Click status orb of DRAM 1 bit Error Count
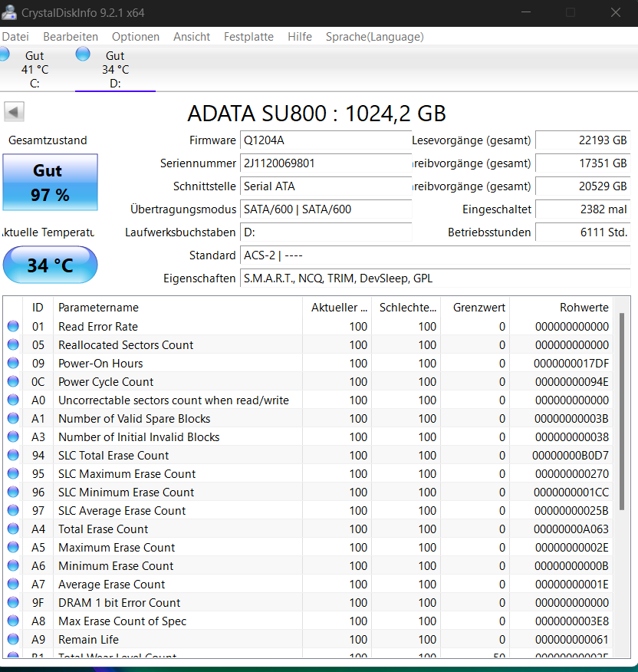Screen dimensions: 638x672 tap(13, 602)
